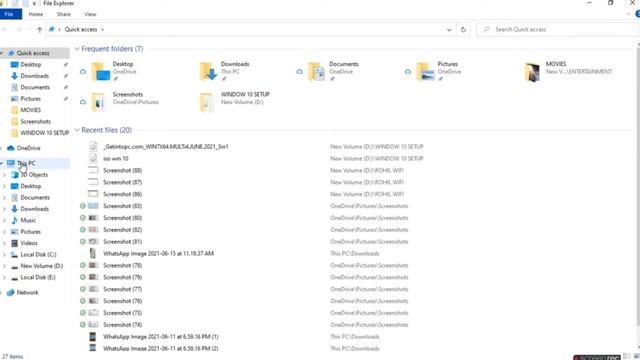The height and width of the screenshot is (360, 640).
Task: Click the green sync status icon for Screenshot (82)
Action: 83,230
